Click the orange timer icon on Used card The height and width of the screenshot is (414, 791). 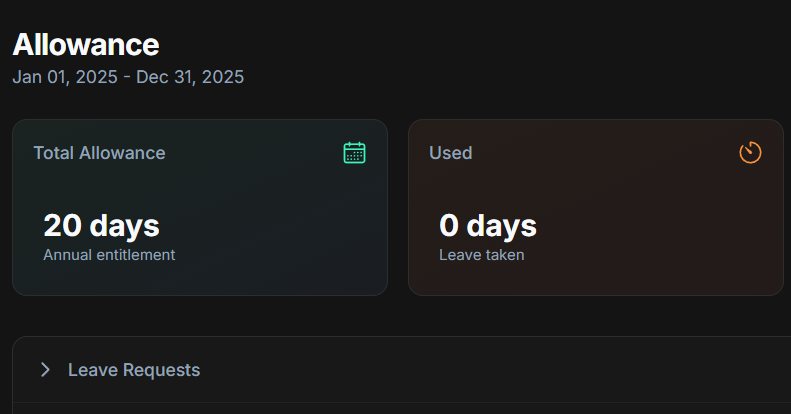[x=750, y=153]
